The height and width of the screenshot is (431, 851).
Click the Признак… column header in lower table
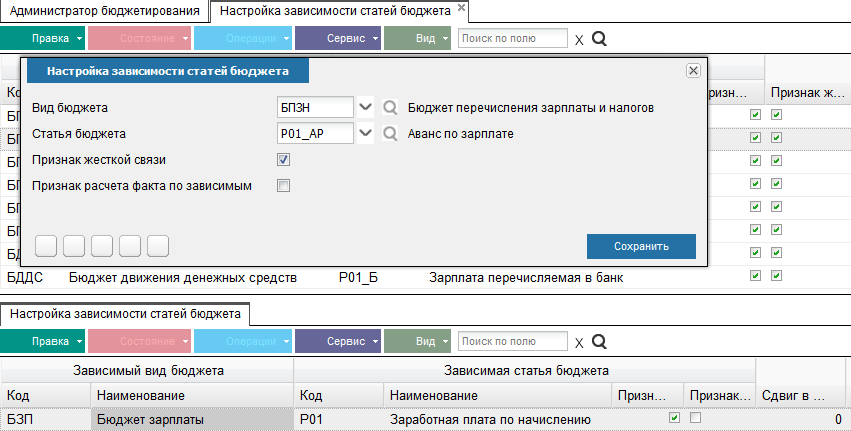[720, 396]
